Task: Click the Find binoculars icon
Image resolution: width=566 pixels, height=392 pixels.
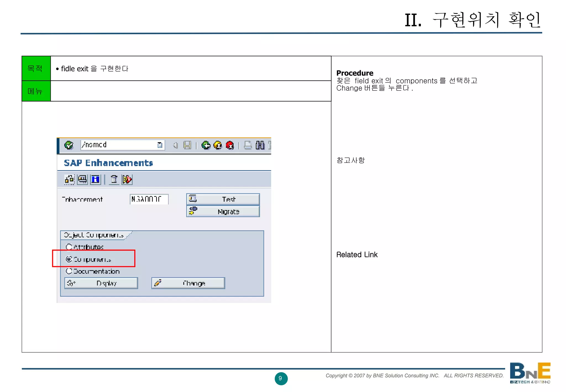Action: (x=260, y=145)
